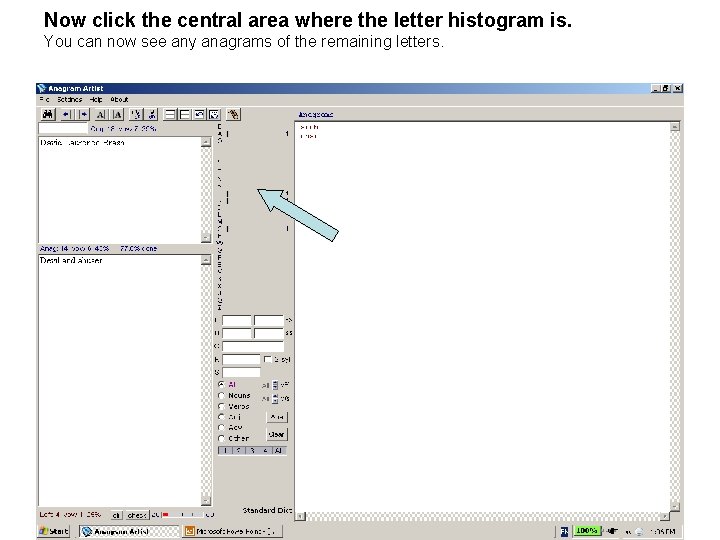The height and width of the screenshot is (540, 720).
Task: Click the binoculars search icon
Action: (47, 114)
